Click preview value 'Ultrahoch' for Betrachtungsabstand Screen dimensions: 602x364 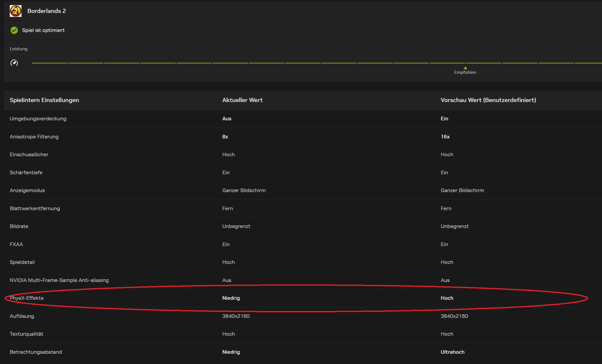tap(452, 352)
